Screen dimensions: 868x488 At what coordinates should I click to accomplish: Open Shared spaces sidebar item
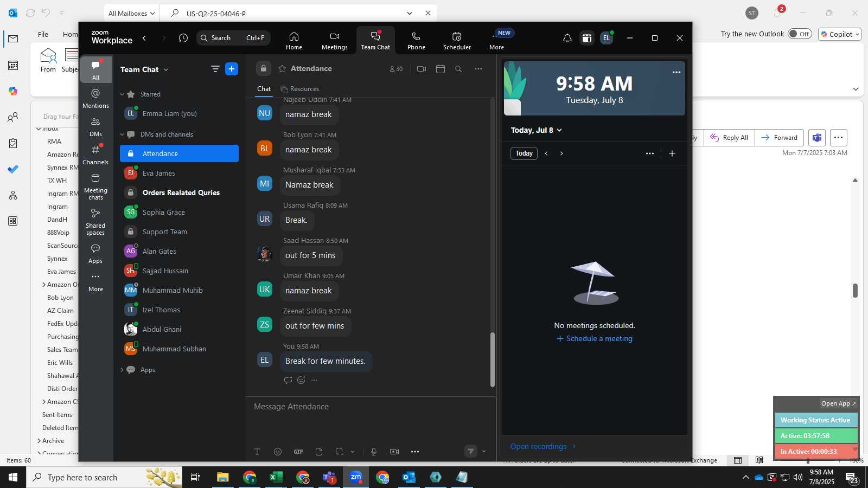click(x=95, y=221)
